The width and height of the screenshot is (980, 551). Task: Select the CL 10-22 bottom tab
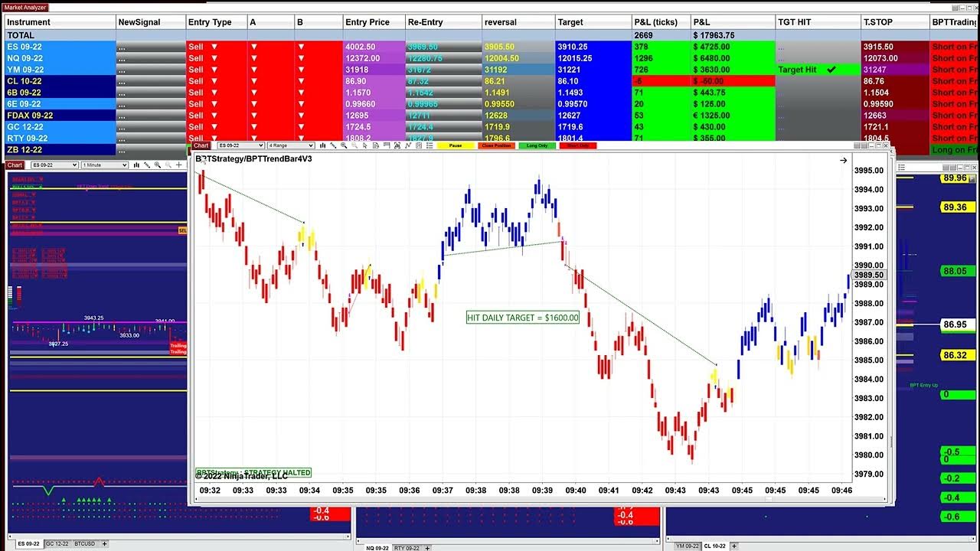[x=715, y=546]
